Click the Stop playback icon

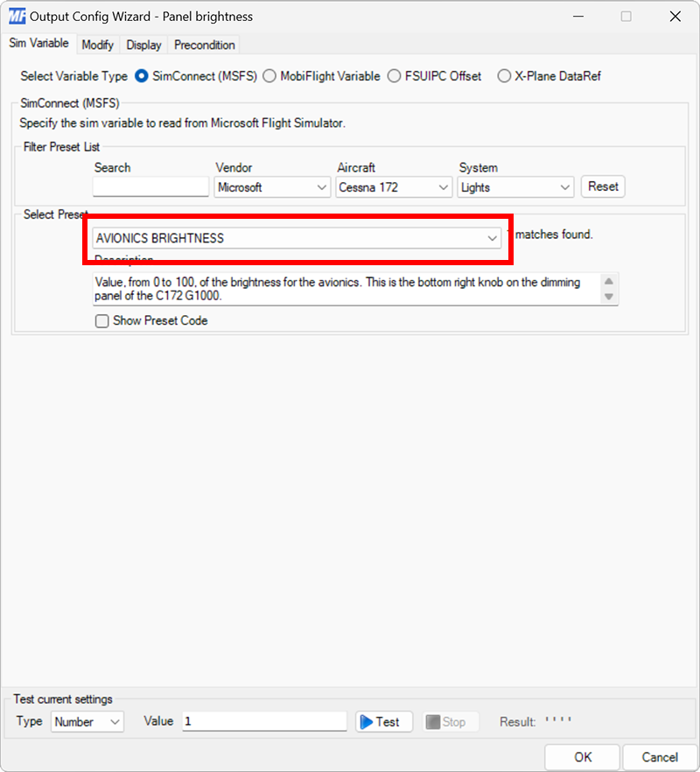450,721
